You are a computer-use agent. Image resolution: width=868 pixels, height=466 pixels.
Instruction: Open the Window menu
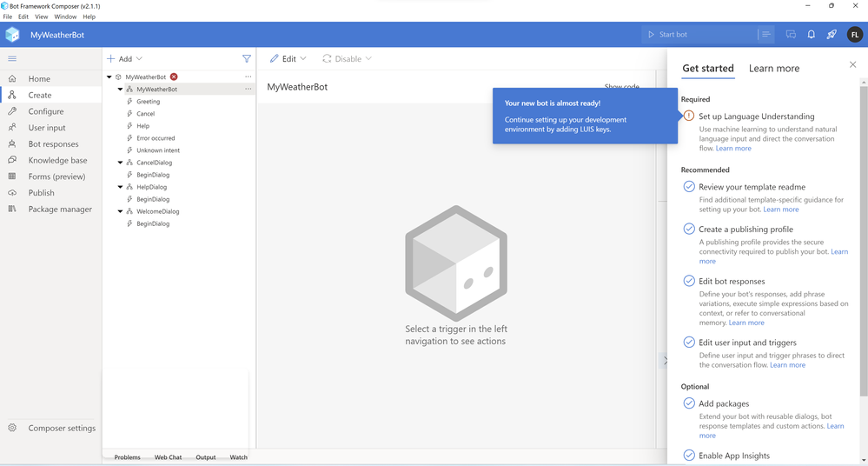(65, 17)
